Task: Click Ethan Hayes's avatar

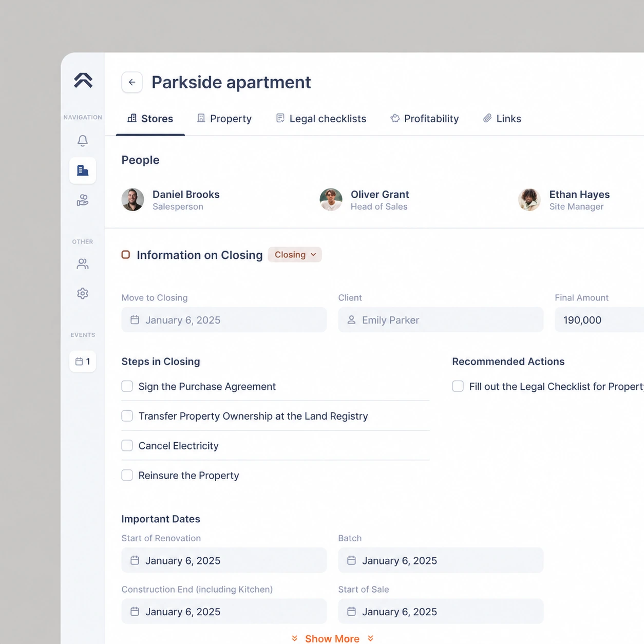Action: coord(529,200)
